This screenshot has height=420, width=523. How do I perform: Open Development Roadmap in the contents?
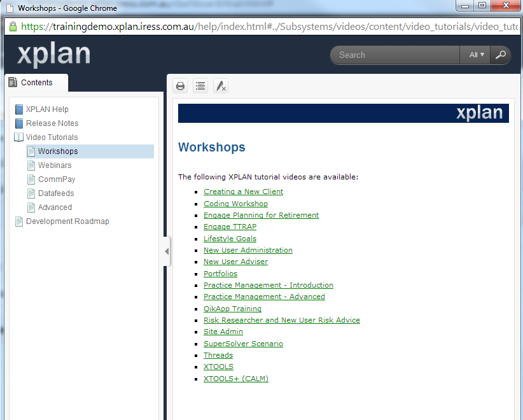click(67, 221)
